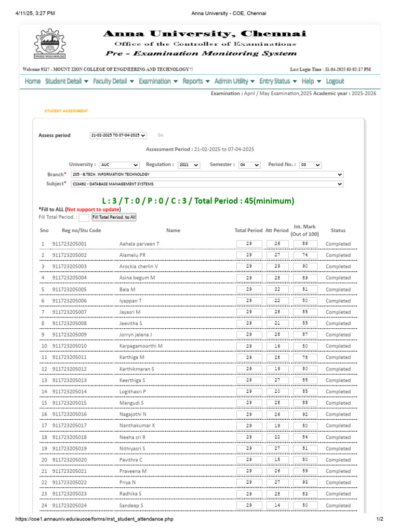Click Total Period field for Aahela parveen T
399x532 pixels.
[249, 244]
